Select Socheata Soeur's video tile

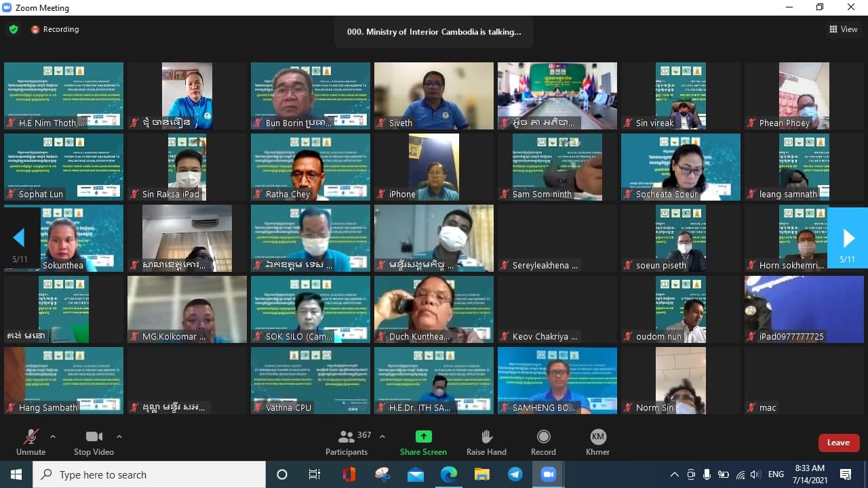coord(680,167)
